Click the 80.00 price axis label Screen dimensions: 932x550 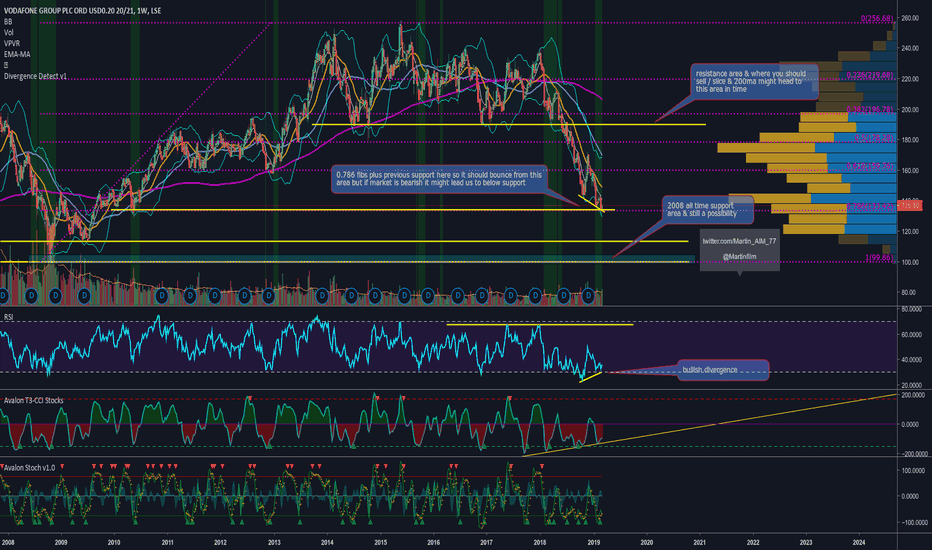click(908, 292)
